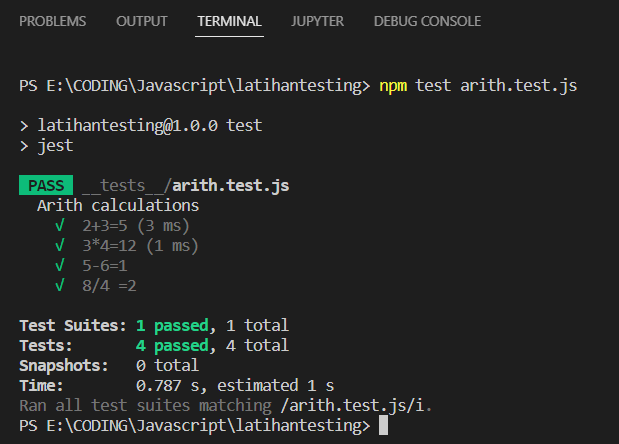
Task: Click the 'Snapshots:' label
Action: point(64,366)
